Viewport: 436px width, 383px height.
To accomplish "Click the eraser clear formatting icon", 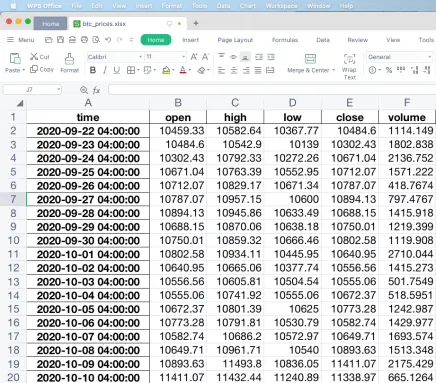I will tap(201, 70).
